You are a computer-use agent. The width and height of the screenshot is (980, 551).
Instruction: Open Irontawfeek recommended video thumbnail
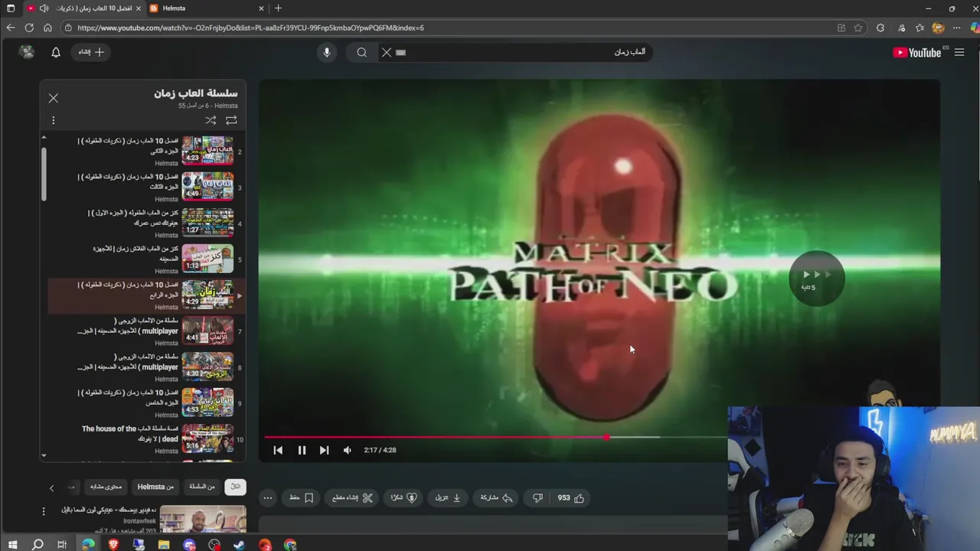[x=203, y=519]
